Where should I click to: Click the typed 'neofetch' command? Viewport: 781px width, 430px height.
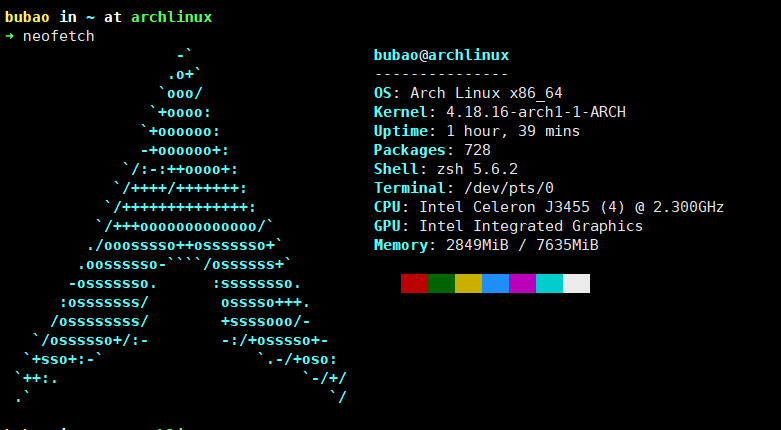(58, 36)
